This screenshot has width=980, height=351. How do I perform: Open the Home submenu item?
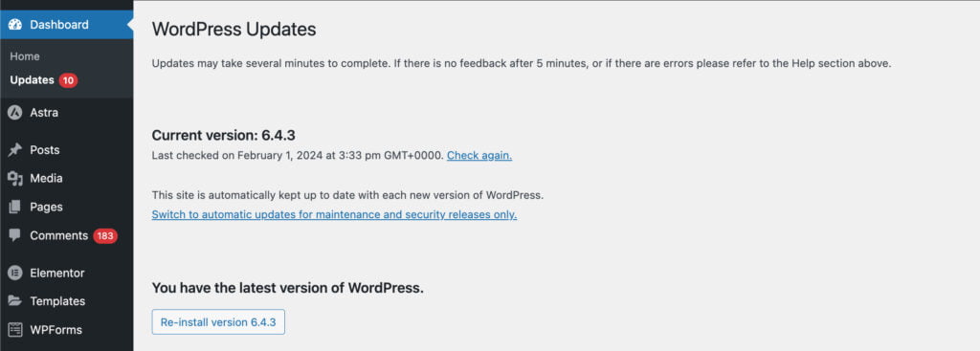pos(25,56)
